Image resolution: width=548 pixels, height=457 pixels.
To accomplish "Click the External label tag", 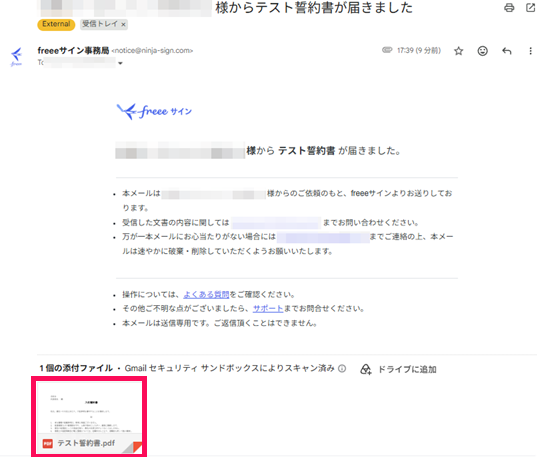I will coord(56,24).
